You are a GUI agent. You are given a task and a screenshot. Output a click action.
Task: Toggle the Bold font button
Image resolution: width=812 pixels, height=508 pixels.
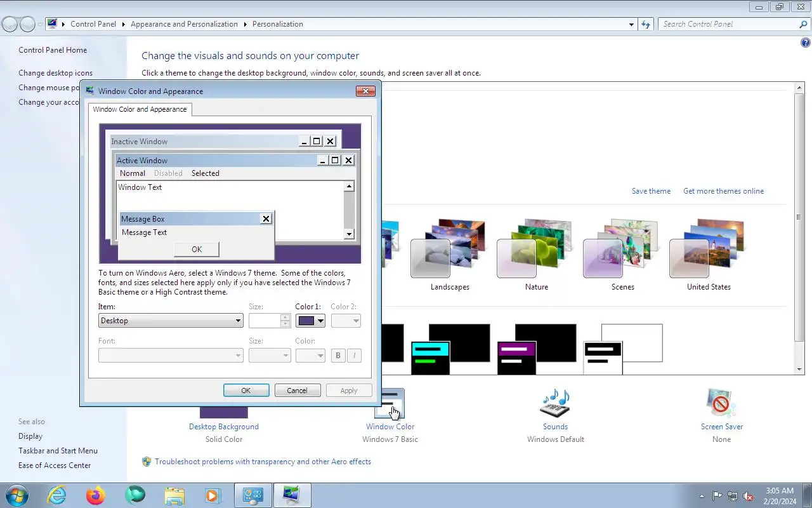338,356
